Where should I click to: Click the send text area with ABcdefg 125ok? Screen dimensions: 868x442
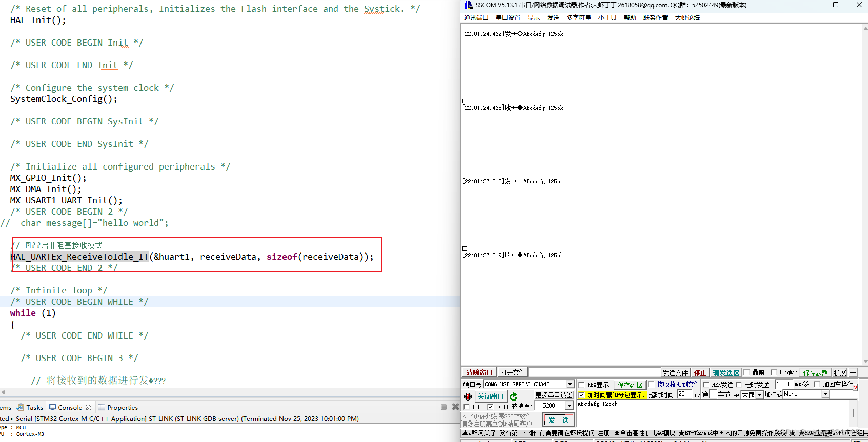coord(714,413)
